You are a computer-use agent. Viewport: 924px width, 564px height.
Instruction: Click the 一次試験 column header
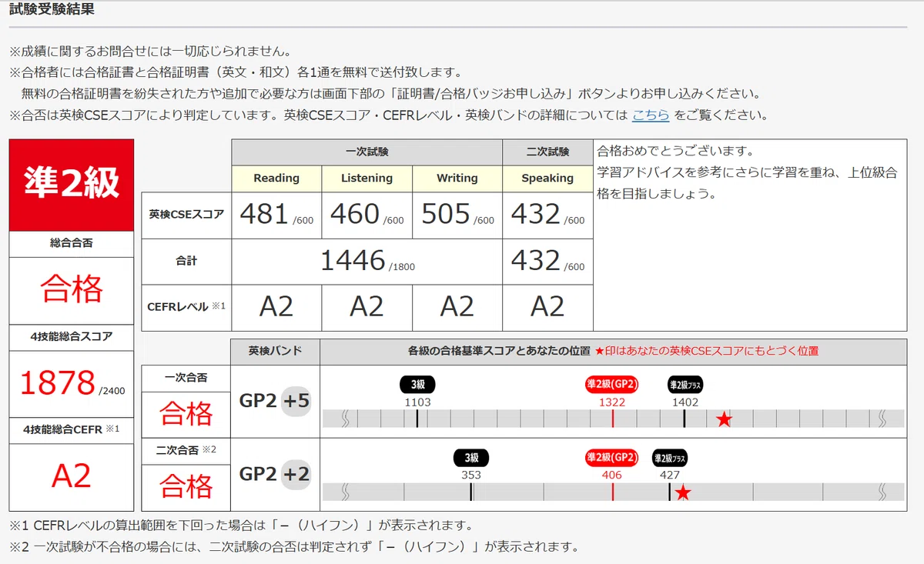coord(367,152)
